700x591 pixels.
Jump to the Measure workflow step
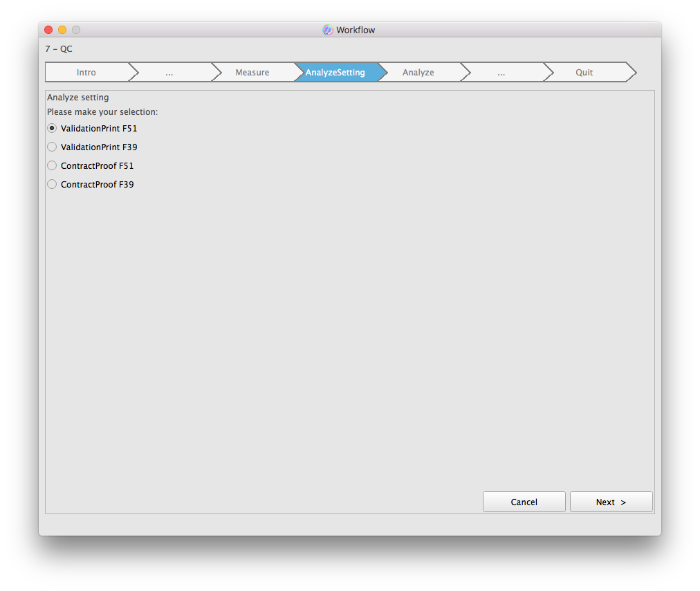pos(252,73)
